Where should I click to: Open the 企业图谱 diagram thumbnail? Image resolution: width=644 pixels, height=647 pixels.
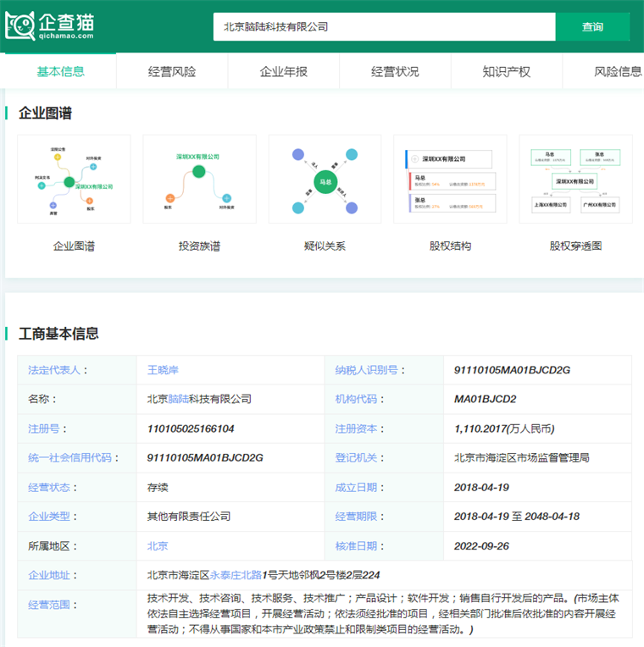click(x=74, y=179)
